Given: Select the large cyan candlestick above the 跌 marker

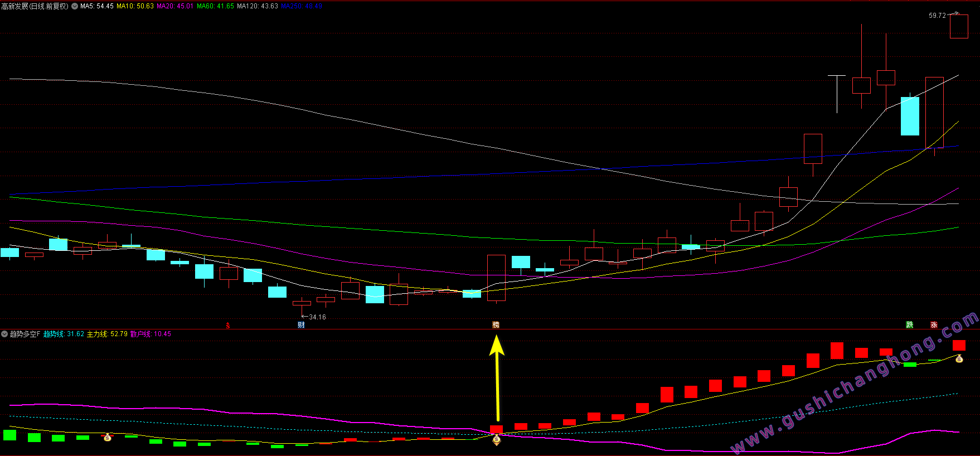Looking at the screenshot, I should pyautogui.click(x=910, y=116).
